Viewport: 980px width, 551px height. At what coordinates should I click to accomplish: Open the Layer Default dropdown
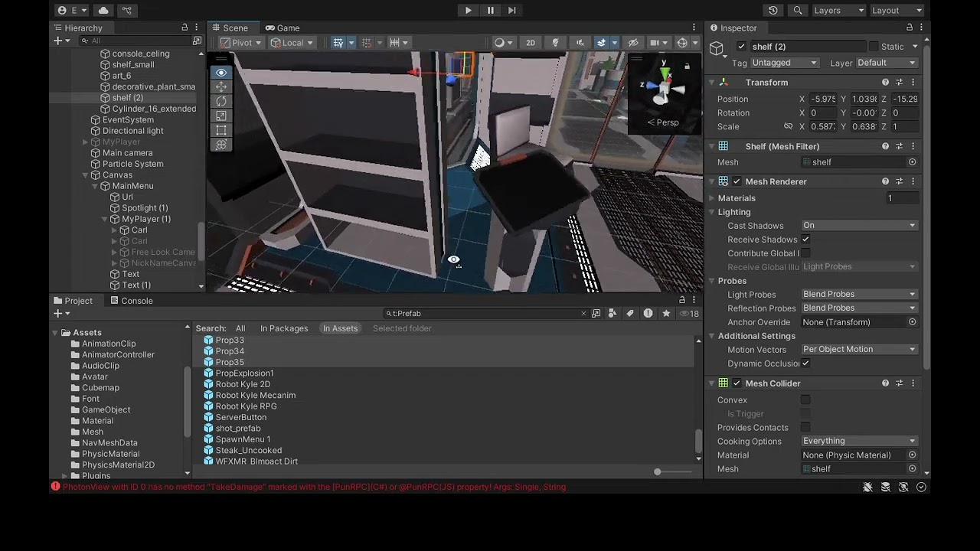point(886,63)
